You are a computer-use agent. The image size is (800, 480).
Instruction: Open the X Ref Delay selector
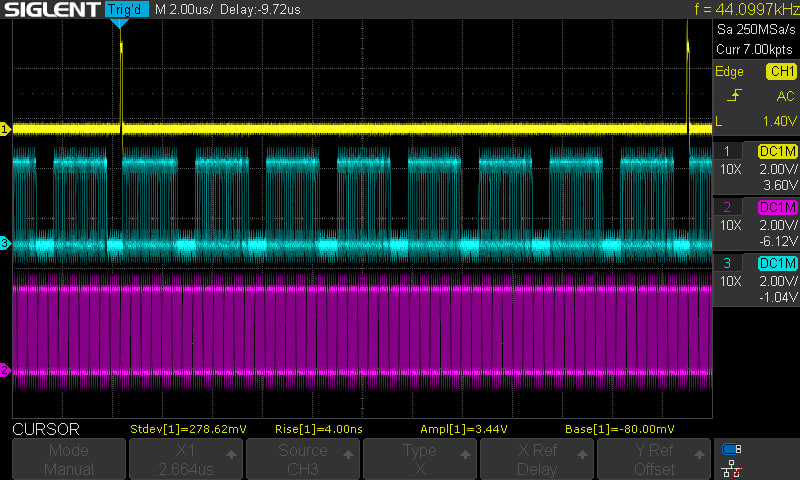click(x=537, y=459)
